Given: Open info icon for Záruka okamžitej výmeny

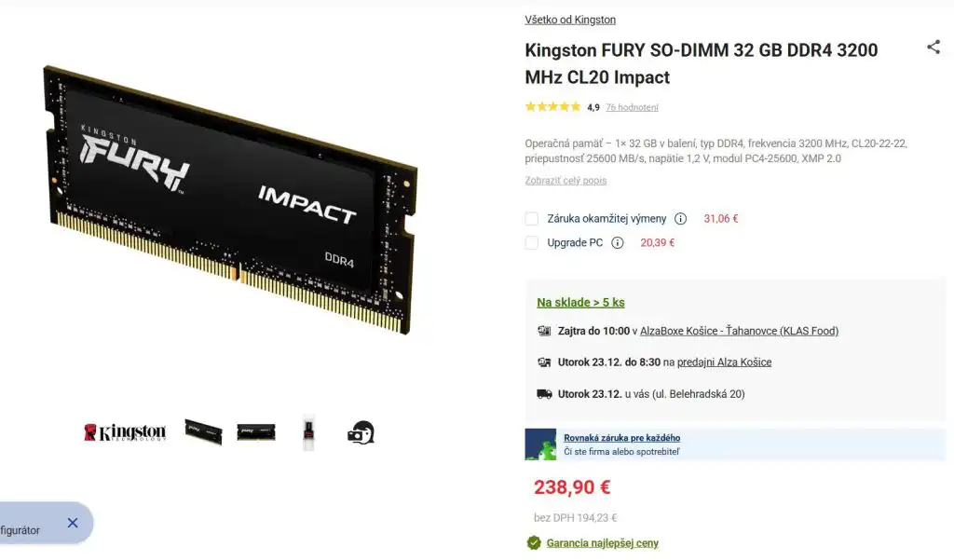Looking at the screenshot, I should pos(680,219).
